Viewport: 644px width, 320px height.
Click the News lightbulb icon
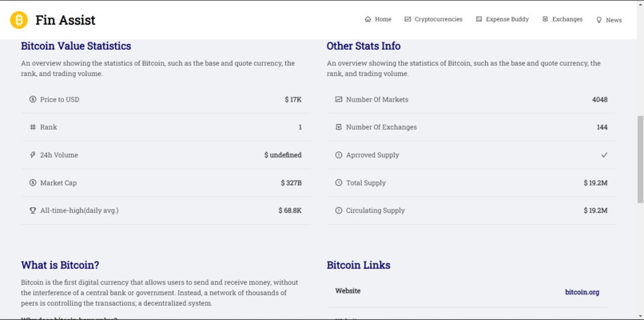pyautogui.click(x=598, y=20)
